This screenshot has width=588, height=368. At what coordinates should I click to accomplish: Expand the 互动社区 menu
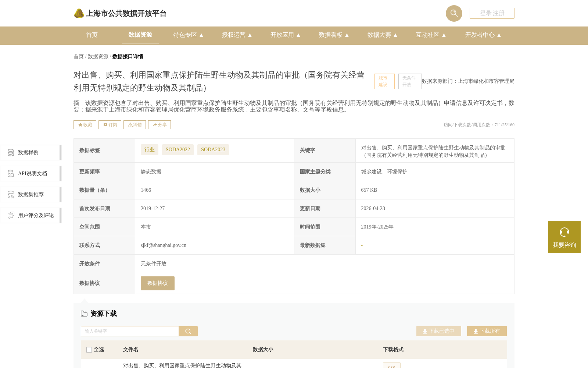coord(431,35)
